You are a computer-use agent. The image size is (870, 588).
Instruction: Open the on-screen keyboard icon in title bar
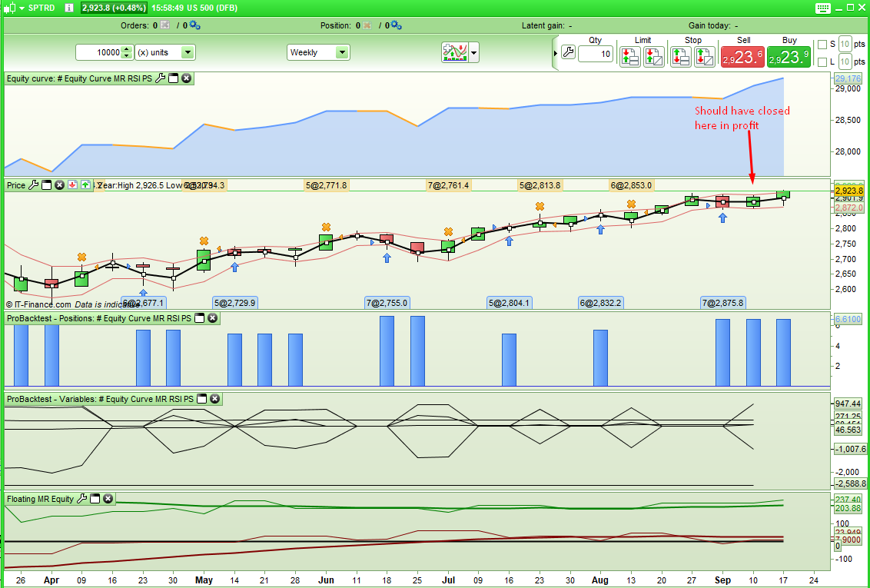click(822, 8)
